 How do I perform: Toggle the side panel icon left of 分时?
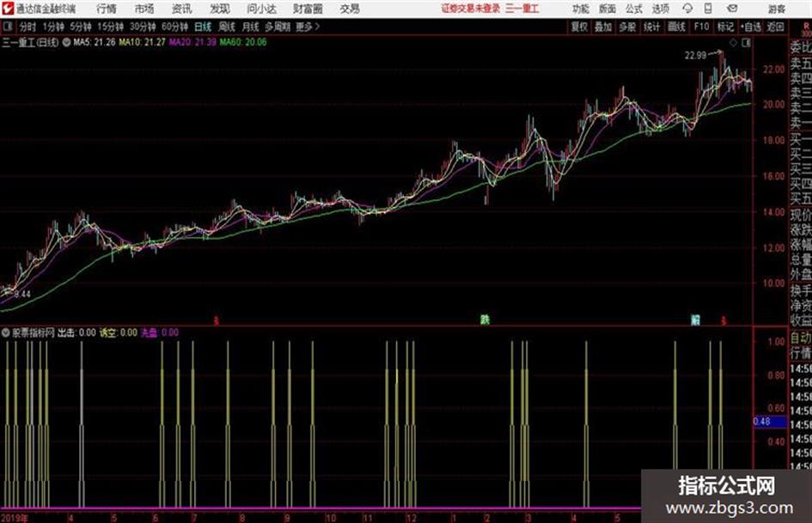(x=7, y=27)
